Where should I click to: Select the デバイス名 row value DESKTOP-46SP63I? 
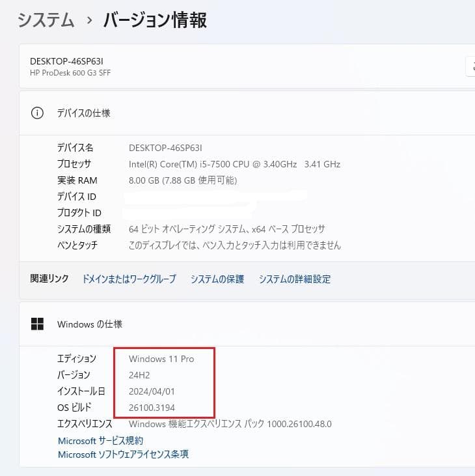coord(165,148)
